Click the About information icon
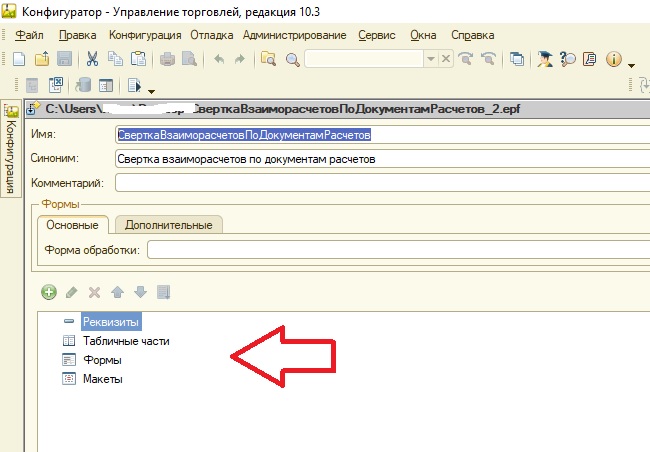The height and width of the screenshot is (452, 650). pos(614,59)
